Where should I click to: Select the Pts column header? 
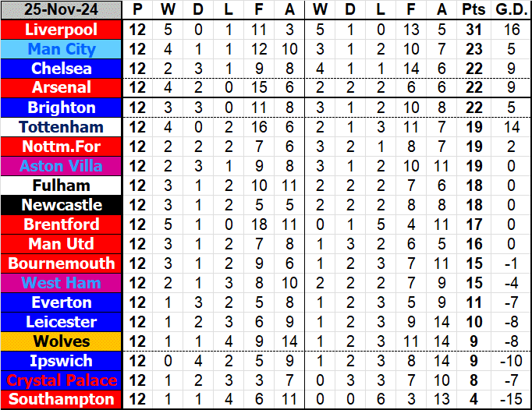click(x=472, y=11)
